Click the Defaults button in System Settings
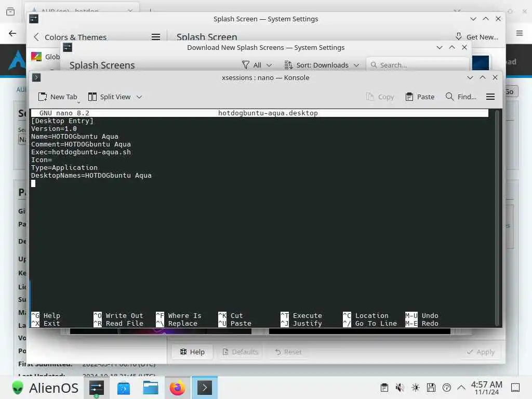This screenshot has width=532, height=399. (x=240, y=352)
